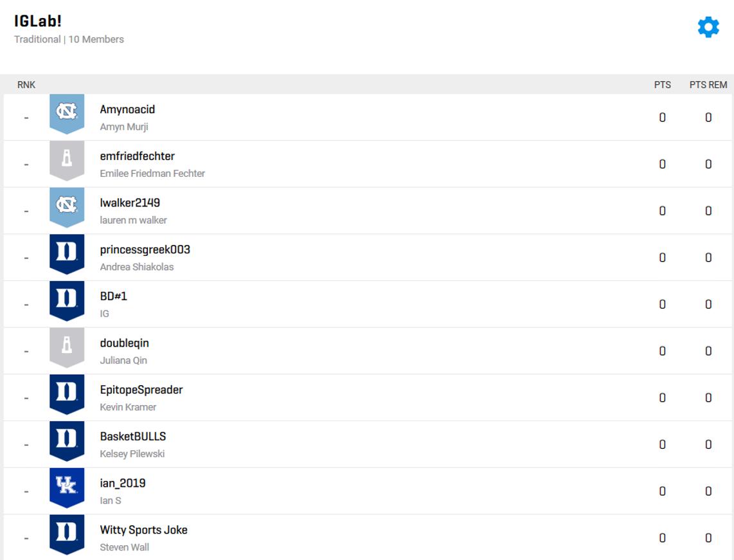Open the ian_2019 bracket entry

click(x=123, y=483)
